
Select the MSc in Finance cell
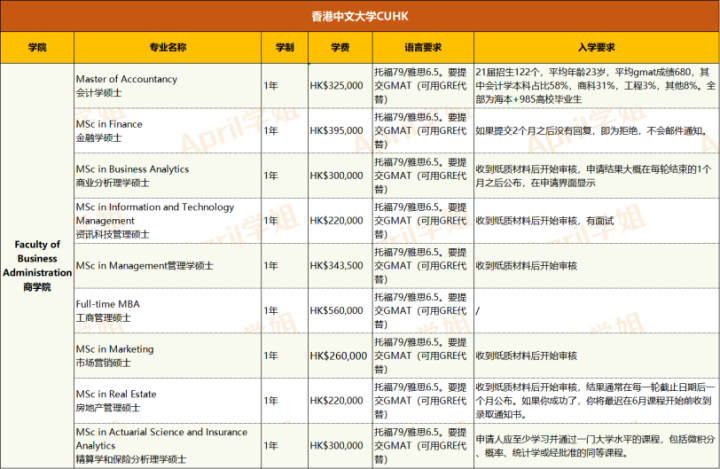[x=168, y=131]
